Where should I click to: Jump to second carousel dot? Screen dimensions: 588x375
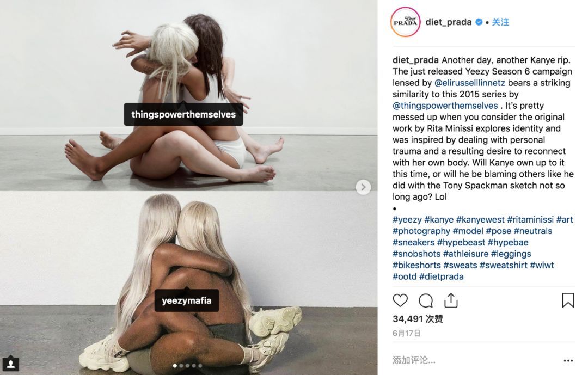[181, 366]
